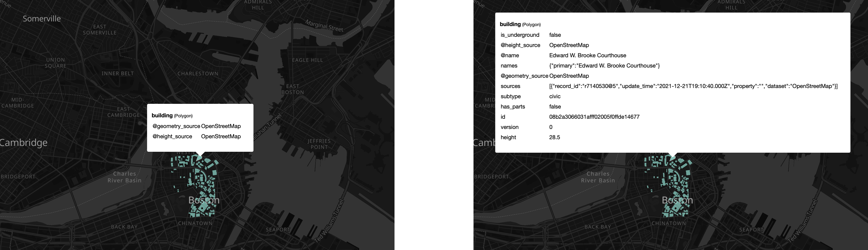
Task: Click the Charlestown label on the left map
Action: [198, 73]
